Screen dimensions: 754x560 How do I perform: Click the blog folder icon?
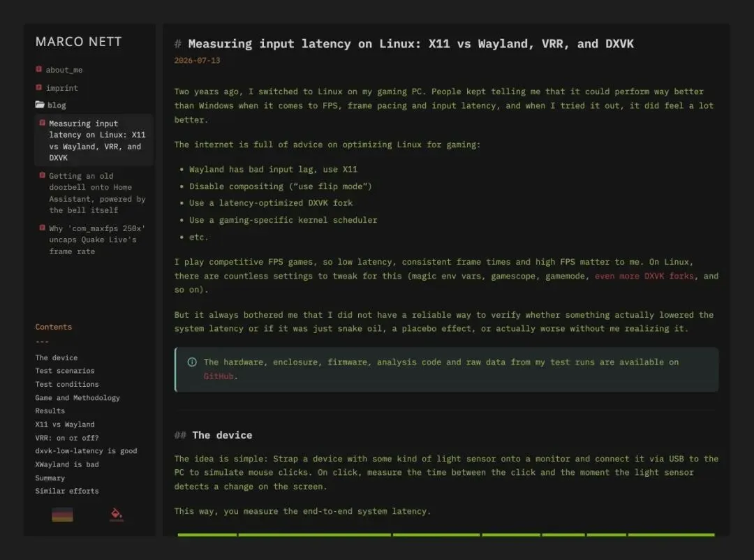[40, 105]
